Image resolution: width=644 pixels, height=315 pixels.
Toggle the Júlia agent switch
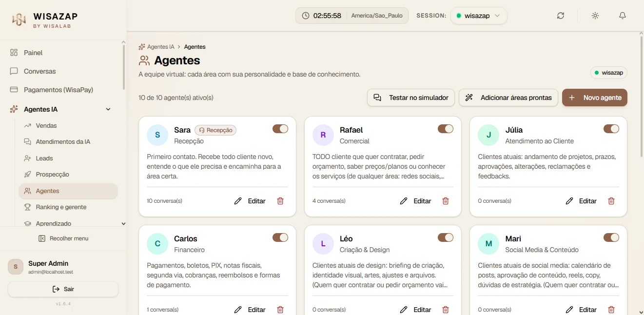pos(611,129)
